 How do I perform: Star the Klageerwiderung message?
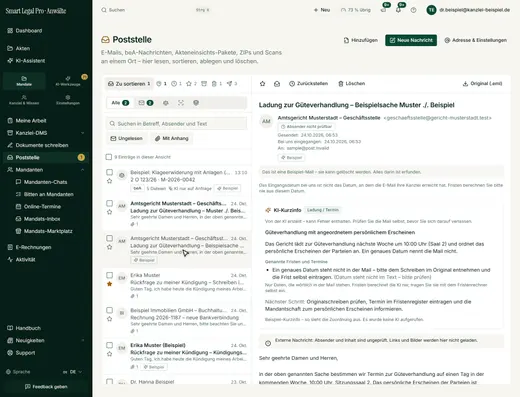click(x=109, y=181)
